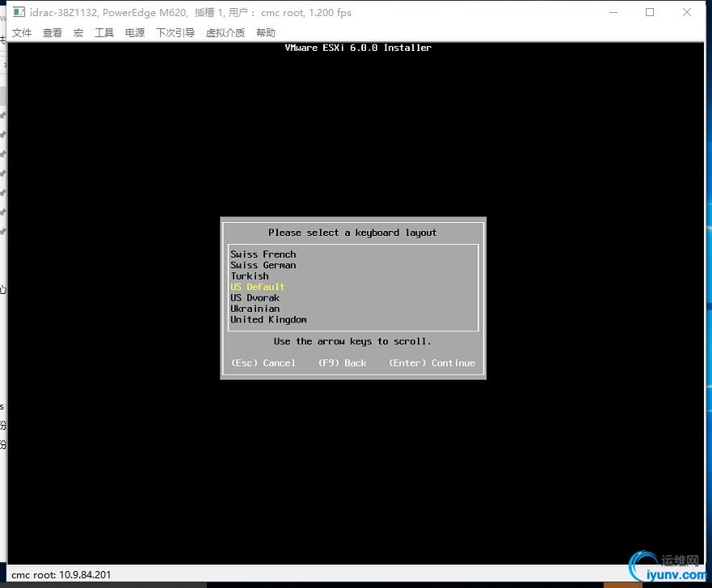The height and width of the screenshot is (588, 712).
Task: Open the 电源 menu
Action: (x=135, y=32)
